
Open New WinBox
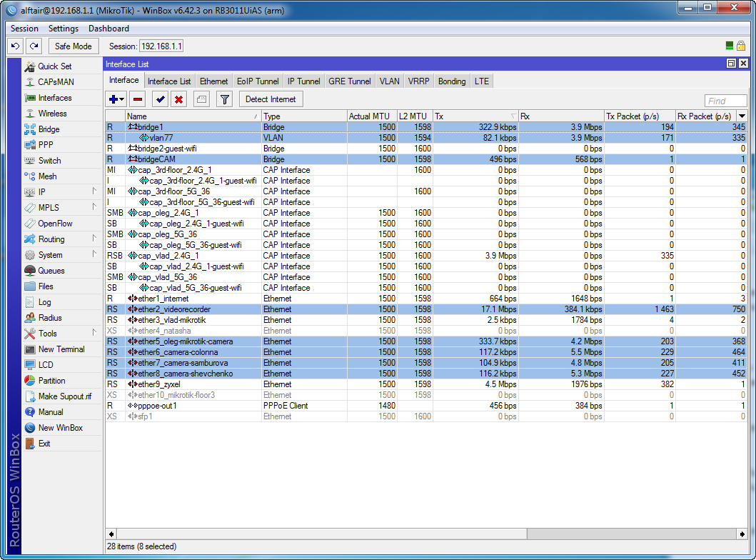[60, 428]
